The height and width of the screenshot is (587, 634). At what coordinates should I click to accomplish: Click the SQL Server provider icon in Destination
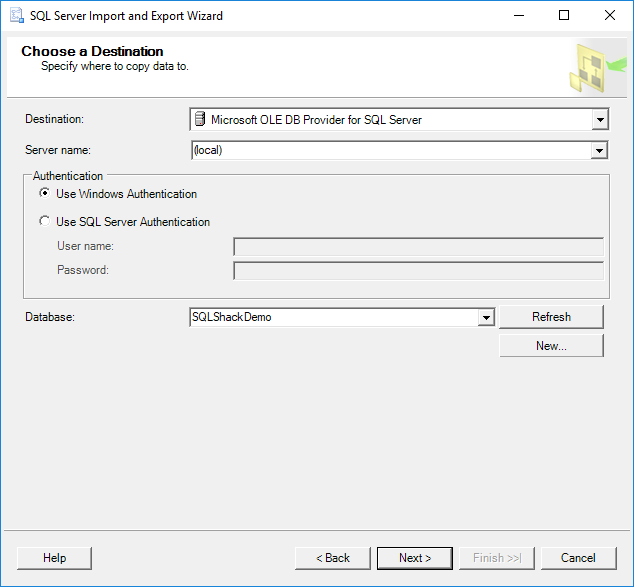coord(200,119)
